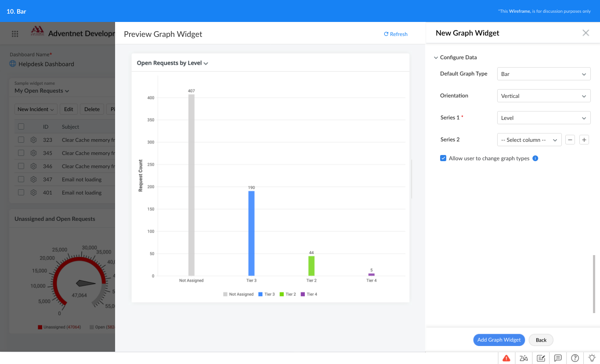This screenshot has height=364, width=600.
Task: Click the Unassigned and Open Requests title
Action: [x=55, y=219]
